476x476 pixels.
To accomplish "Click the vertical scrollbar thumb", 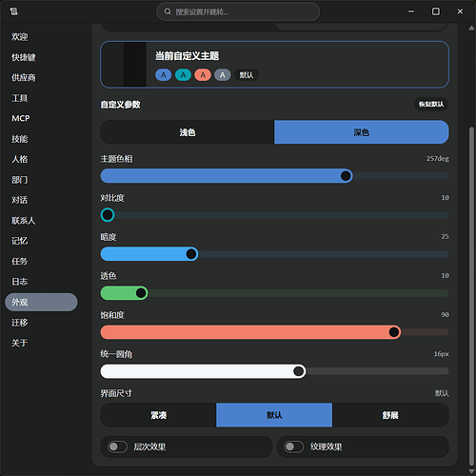I will 471,295.
